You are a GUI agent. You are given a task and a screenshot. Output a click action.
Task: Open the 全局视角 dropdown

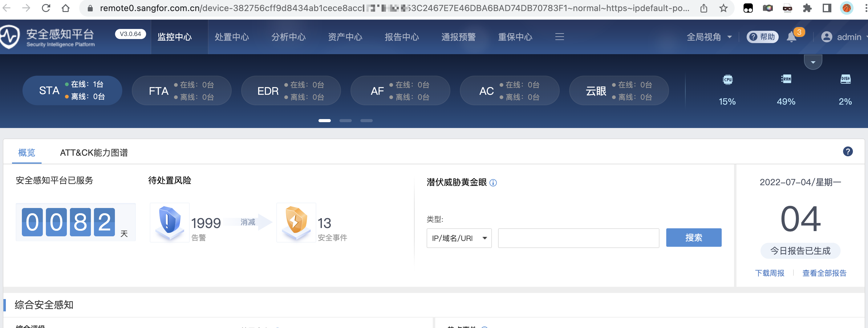(709, 37)
